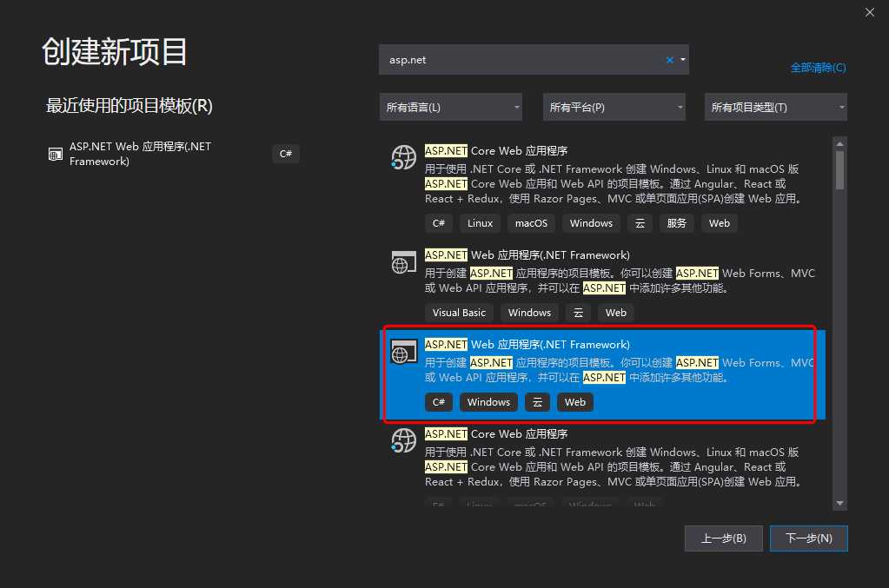The height and width of the screenshot is (588, 889).
Task: Open the 所有平台 platform filter dropdown
Action: click(x=614, y=107)
